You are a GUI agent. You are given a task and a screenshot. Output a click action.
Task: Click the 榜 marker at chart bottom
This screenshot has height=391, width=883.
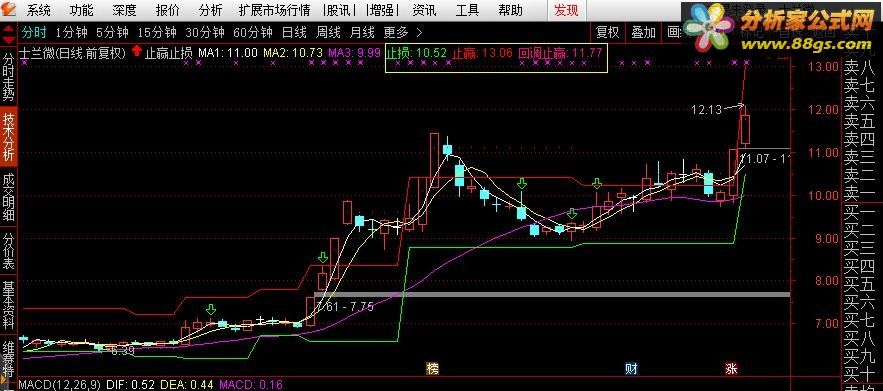(432, 369)
